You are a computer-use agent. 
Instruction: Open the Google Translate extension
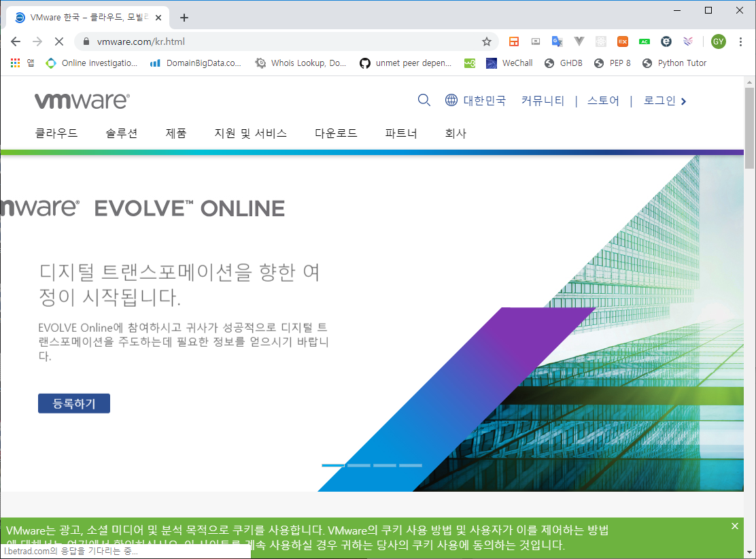click(557, 41)
